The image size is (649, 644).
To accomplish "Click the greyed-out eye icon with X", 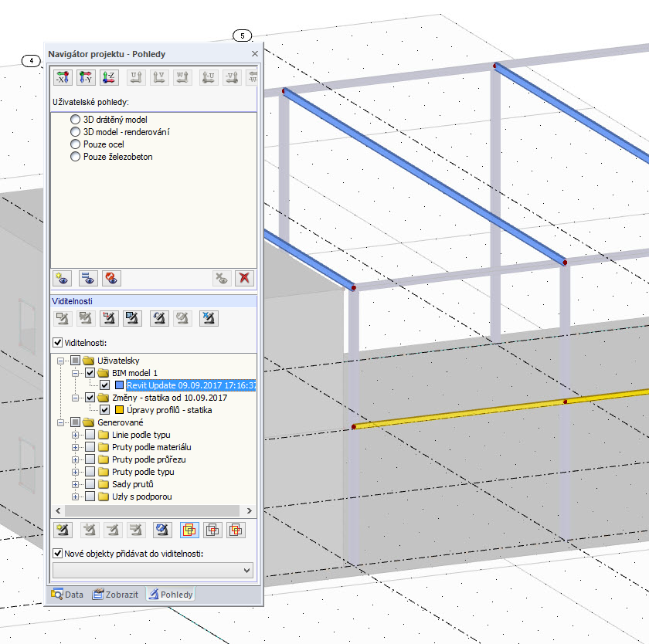I will (222, 278).
